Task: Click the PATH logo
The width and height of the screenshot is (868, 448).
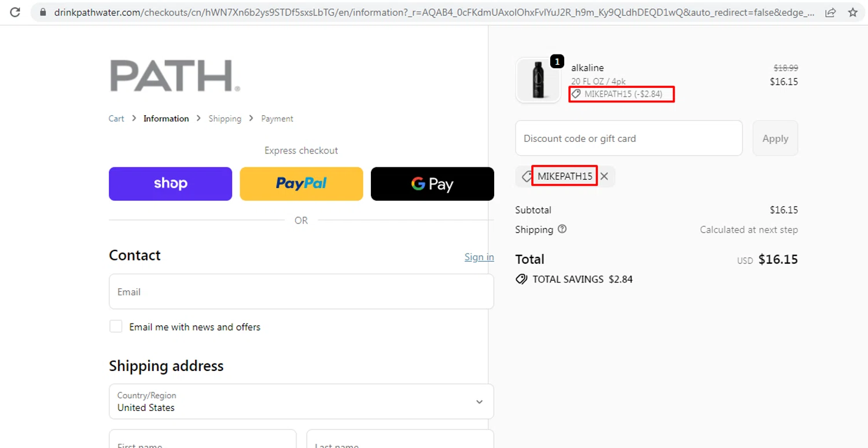Action: (175, 76)
